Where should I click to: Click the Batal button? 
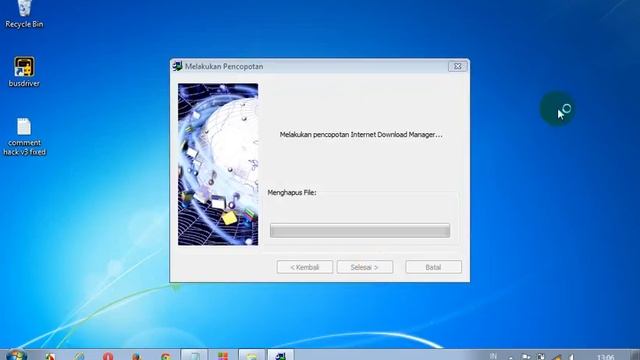(433, 267)
